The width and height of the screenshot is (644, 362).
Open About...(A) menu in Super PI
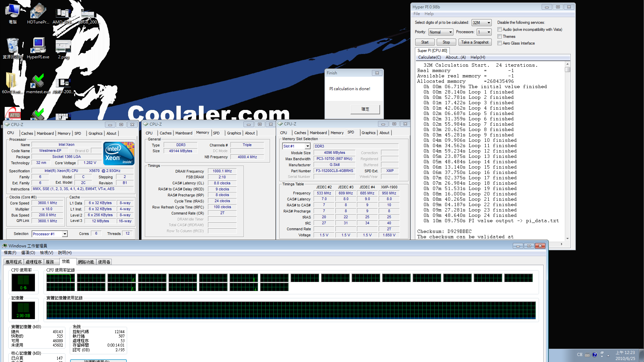pyautogui.click(x=456, y=57)
